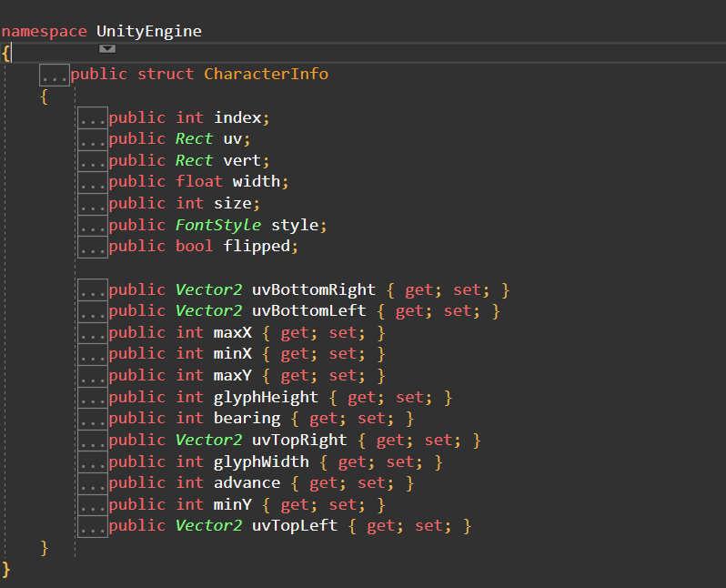Click the 'maxY' property name
Image resolution: width=726 pixels, height=588 pixels.
coord(232,375)
